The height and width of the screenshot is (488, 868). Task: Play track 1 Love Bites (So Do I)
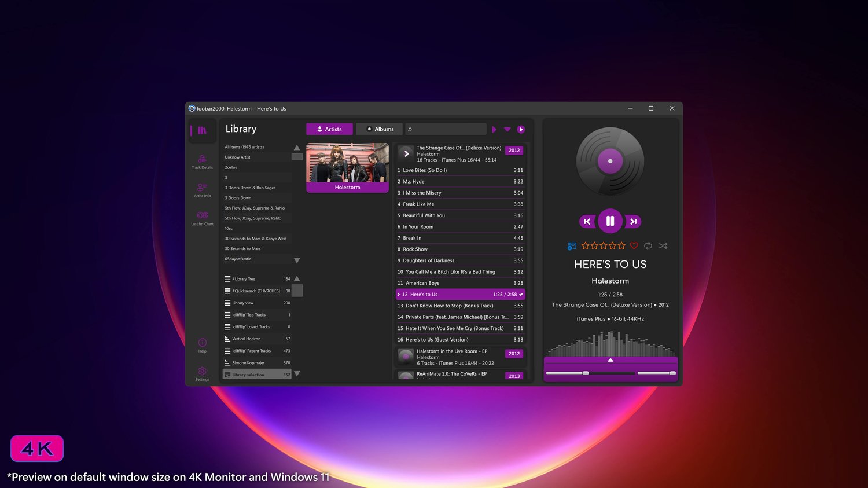pyautogui.click(x=460, y=170)
